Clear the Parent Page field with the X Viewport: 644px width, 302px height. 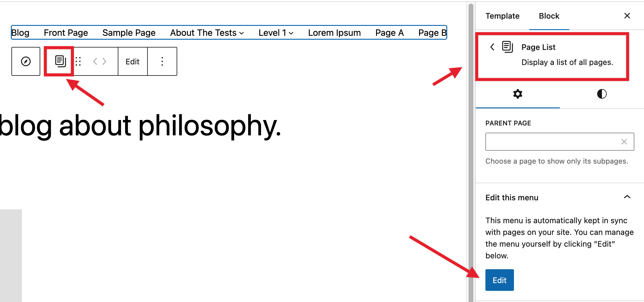(x=624, y=141)
